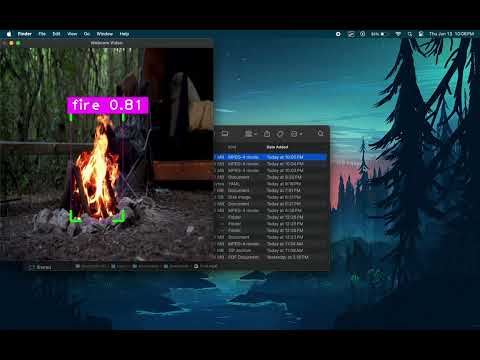
Task: Open the View menu
Action: [72, 34]
